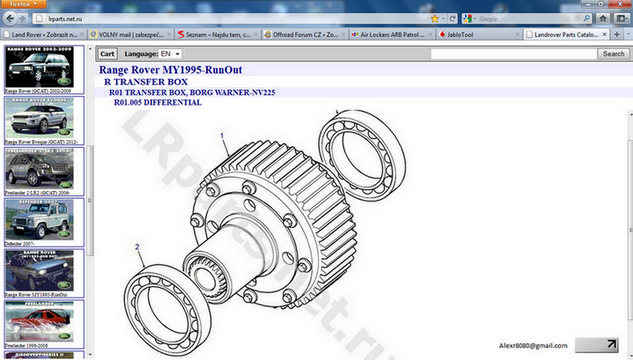
Task: Click the forward navigation arrow
Action: (x=23, y=19)
